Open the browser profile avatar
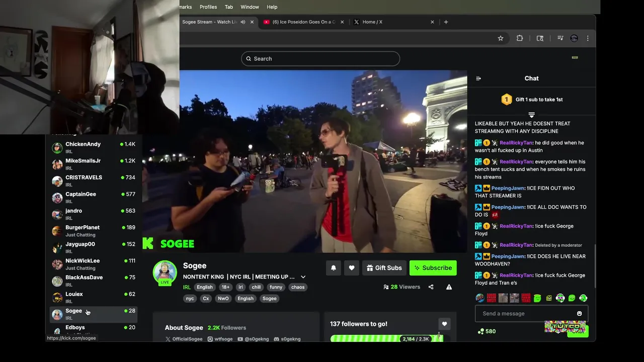This screenshot has height=362, width=644. (x=574, y=38)
